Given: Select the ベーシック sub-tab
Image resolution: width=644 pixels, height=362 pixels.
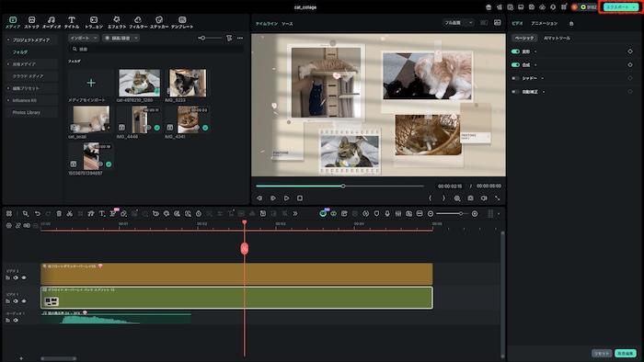Looking at the screenshot, I should click(x=524, y=38).
